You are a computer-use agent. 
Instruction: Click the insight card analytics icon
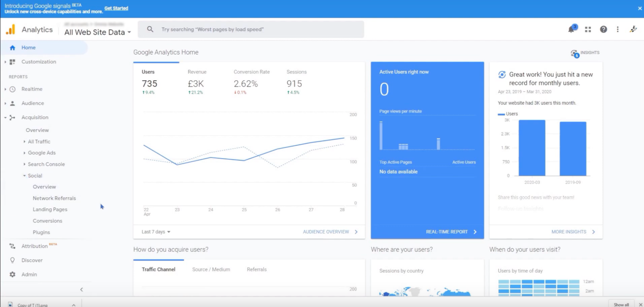pyautogui.click(x=502, y=75)
